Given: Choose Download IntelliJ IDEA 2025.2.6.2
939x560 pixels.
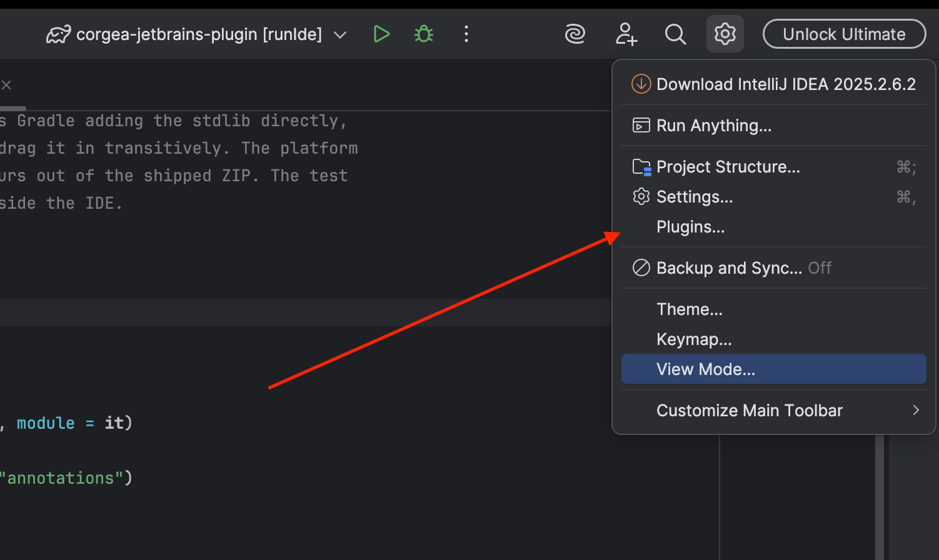Looking at the screenshot, I should 774,84.
